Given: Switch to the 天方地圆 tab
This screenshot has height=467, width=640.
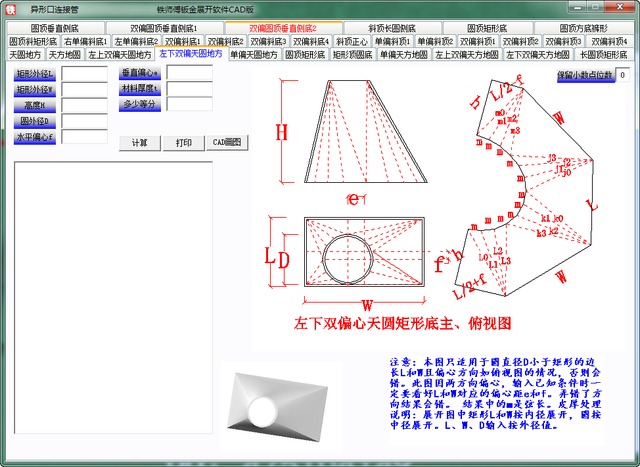Looking at the screenshot, I should (x=64, y=55).
